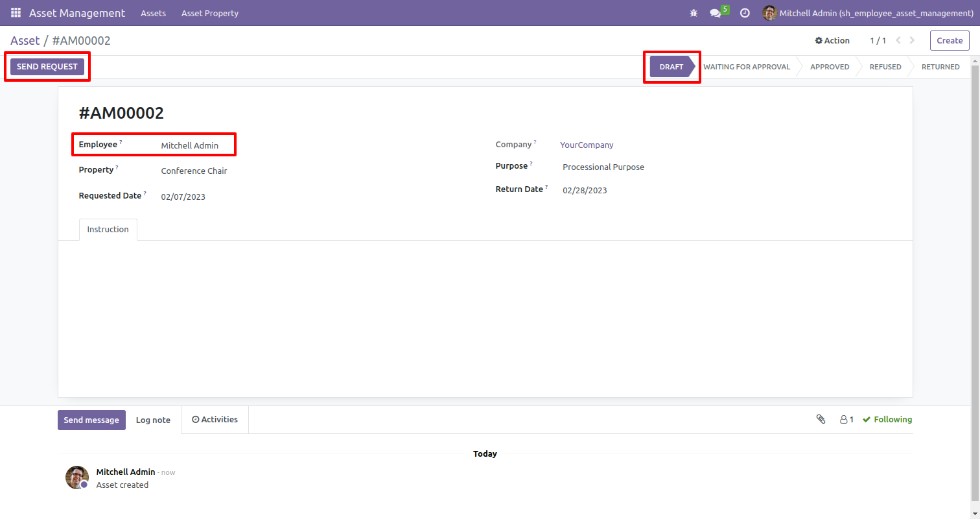The height and width of the screenshot is (519, 980).
Task: Click the Return Date value 02/28/2023
Action: coord(585,191)
